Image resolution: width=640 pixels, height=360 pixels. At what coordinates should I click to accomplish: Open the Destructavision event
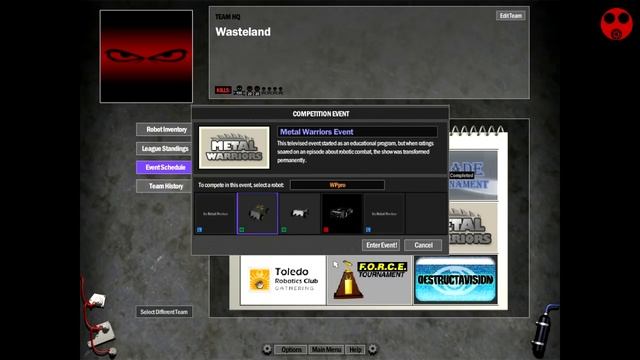[456, 280]
